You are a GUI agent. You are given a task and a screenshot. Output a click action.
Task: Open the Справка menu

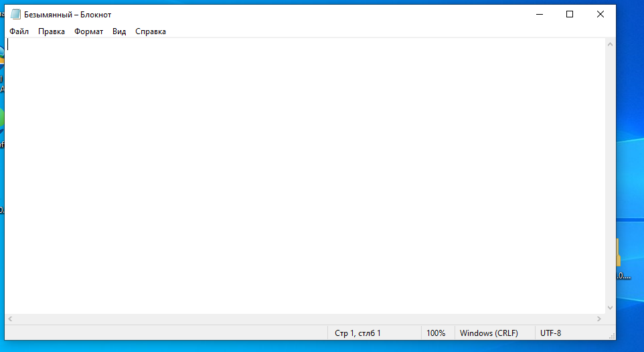point(151,31)
